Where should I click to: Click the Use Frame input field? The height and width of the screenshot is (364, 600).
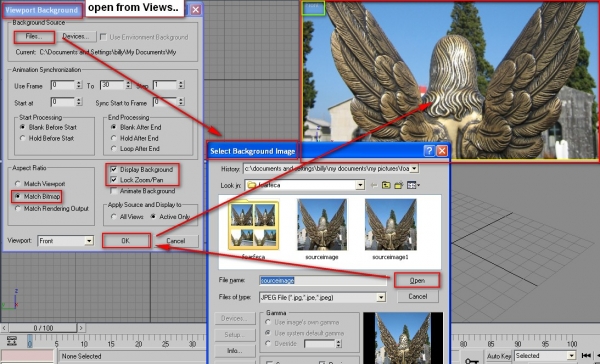coord(63,85)
